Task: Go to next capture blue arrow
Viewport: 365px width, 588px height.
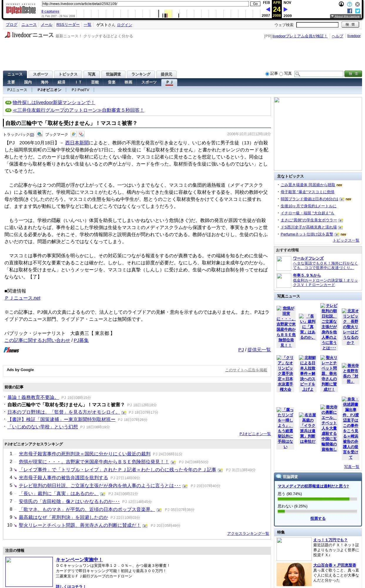Action: (285, 9)
